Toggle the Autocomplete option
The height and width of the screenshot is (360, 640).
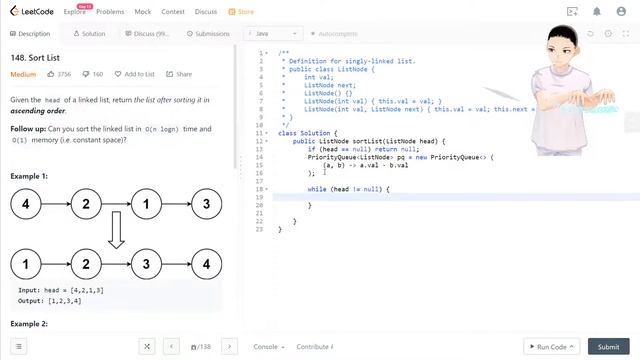click(334, 33)
